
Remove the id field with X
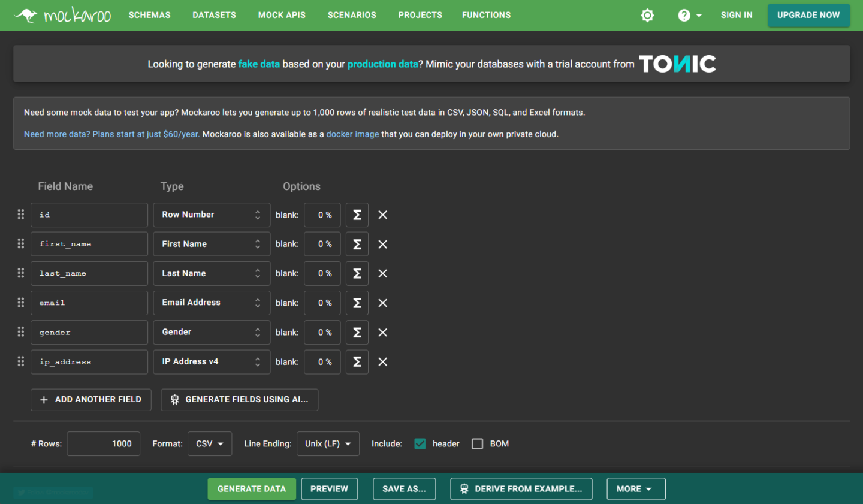(383, 215)
